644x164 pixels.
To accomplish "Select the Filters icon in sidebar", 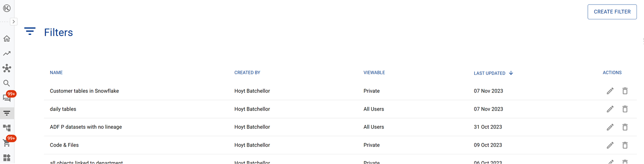I will tap(7, 113).
